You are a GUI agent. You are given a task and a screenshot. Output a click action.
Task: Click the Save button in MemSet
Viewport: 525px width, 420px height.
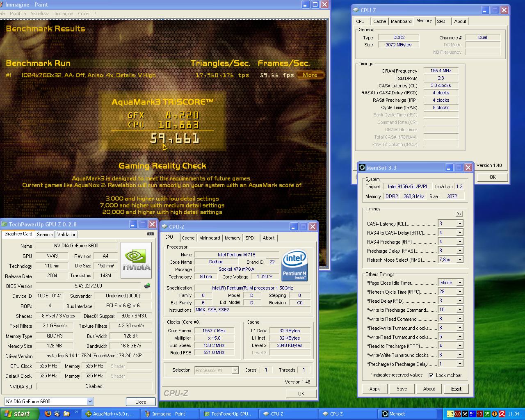[x=402, y=389]
